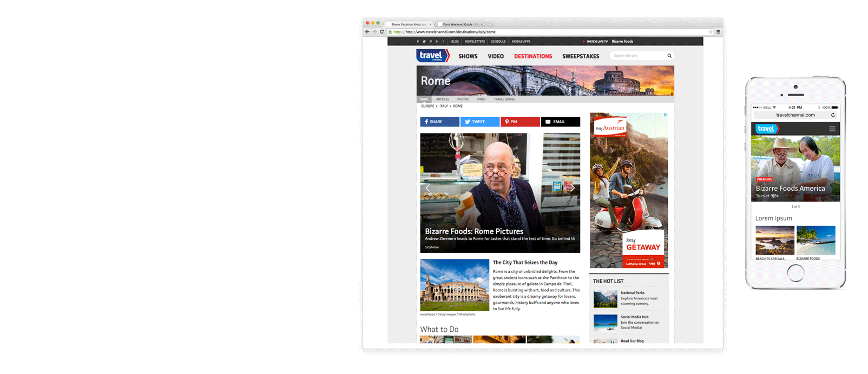The image size is (868, 374).
Task: Click the search magnifier icon
Action: tap(669, 56)
